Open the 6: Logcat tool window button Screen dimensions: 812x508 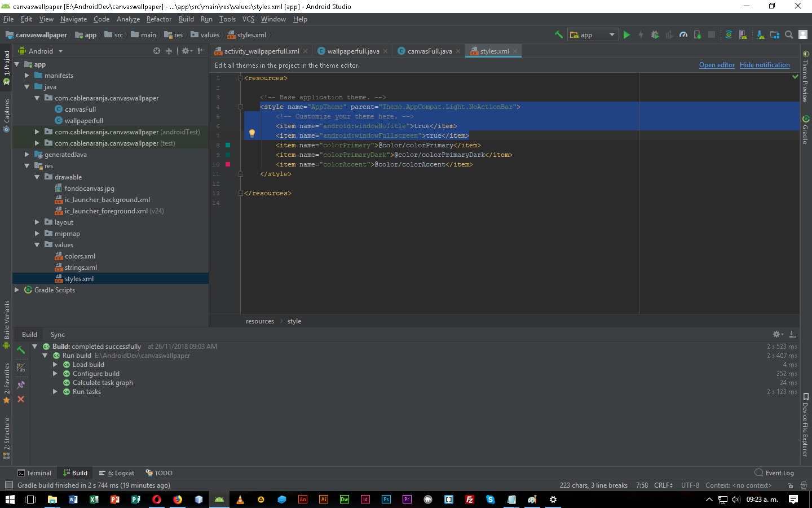coord(117,473)
